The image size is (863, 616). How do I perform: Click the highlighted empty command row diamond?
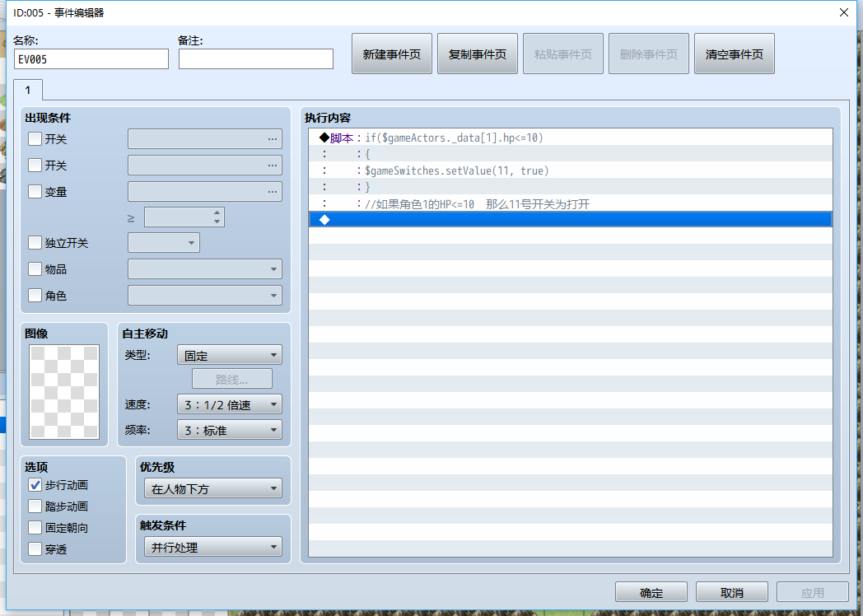pos(324,220)
